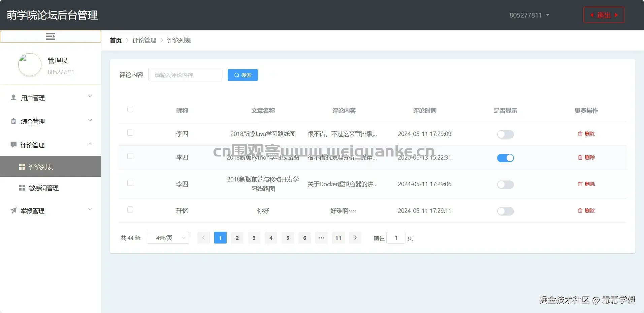Click the 综合管理 clipboard icon

(13, 121)
